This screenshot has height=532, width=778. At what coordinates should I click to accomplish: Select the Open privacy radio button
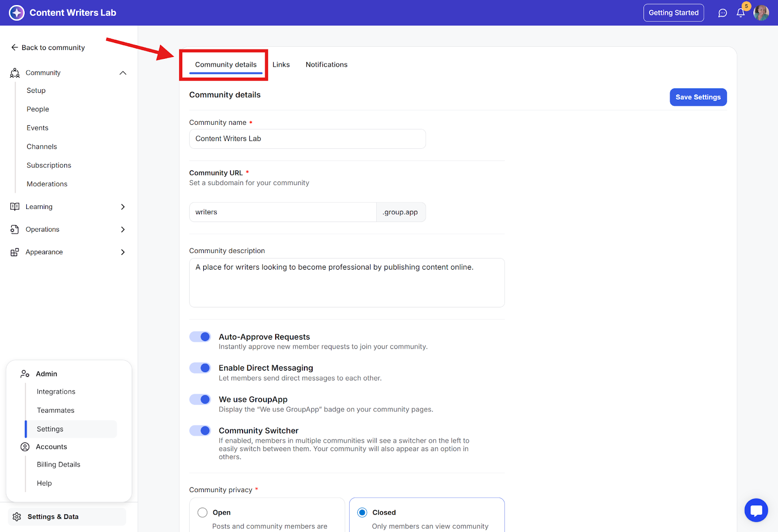202,513
